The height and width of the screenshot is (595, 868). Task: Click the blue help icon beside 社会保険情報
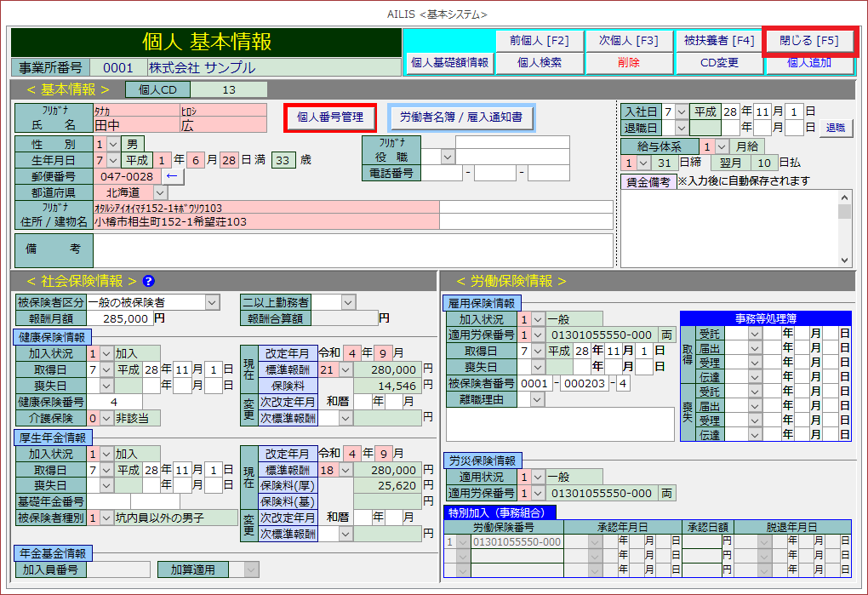tap(149, 281)
